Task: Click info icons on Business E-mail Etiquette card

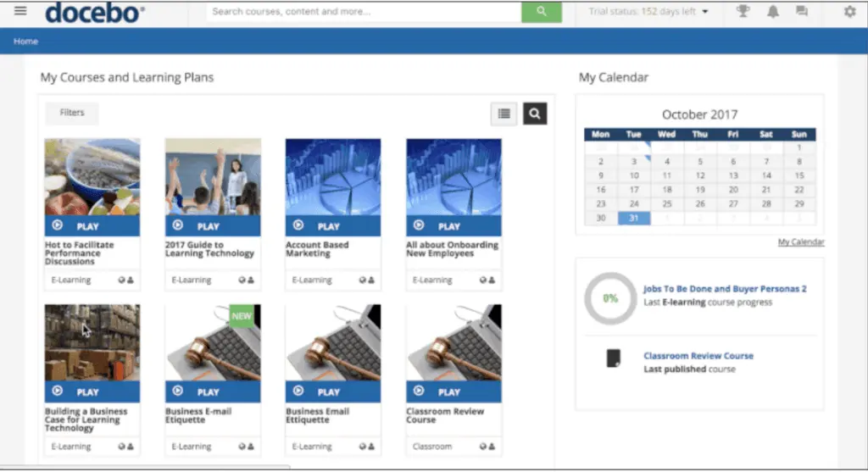Action: point(247,446)
